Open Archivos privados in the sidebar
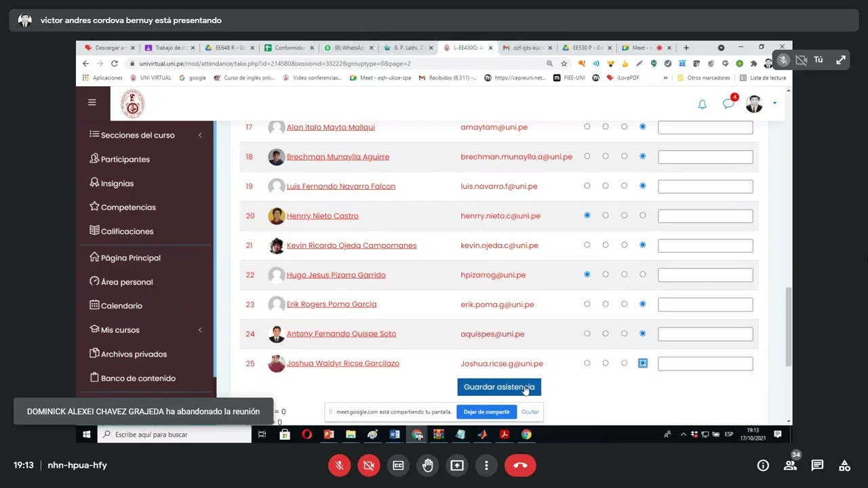Viewport: 868px width, 488px height. coord(128,354)
